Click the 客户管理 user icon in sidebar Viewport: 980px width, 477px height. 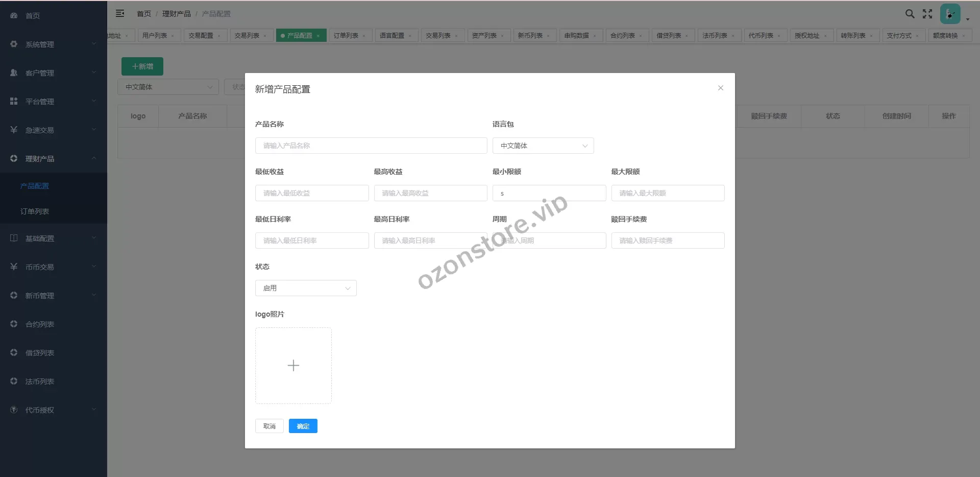click(14, 73)
